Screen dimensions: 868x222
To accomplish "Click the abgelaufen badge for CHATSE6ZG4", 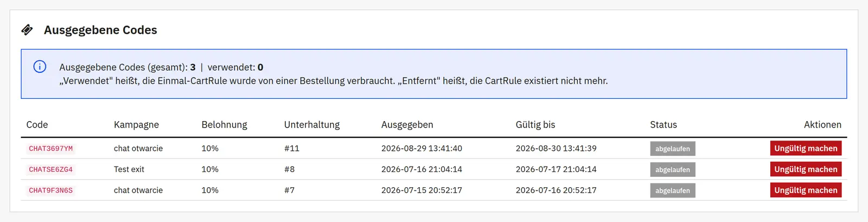I will coord(673,169).
